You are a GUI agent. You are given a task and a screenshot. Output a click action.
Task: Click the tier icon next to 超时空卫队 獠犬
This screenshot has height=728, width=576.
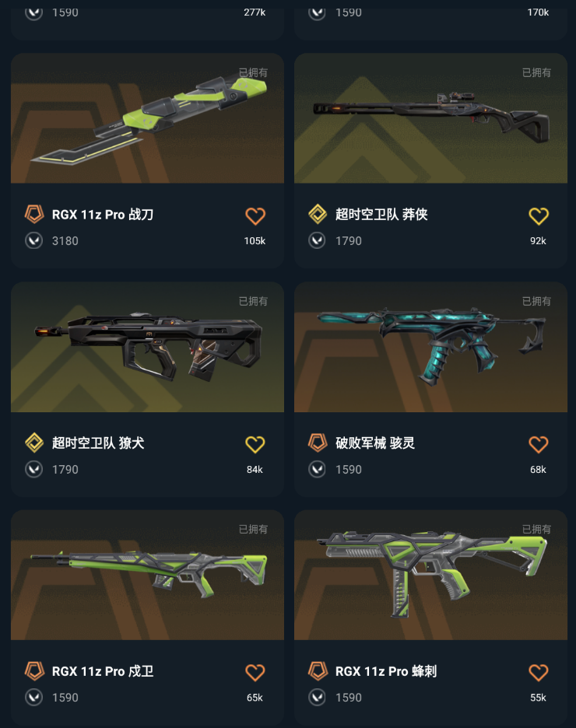(x=34, y=443)
